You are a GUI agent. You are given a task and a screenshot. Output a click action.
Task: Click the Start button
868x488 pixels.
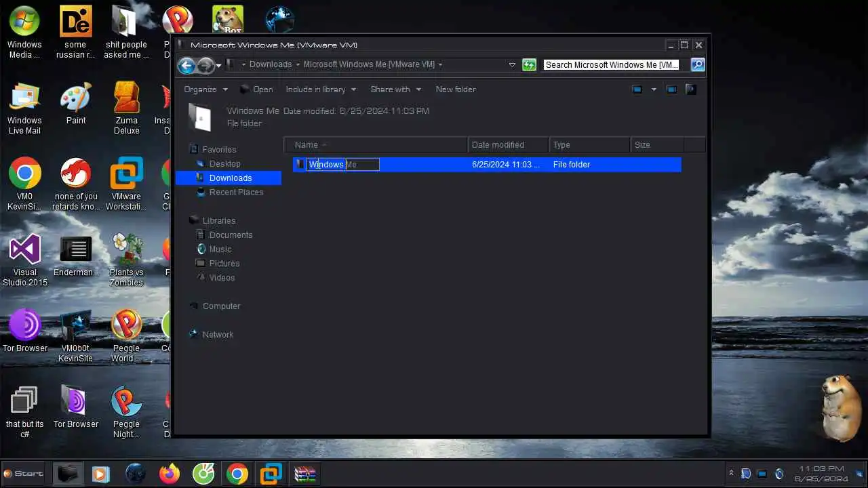(x=24, y=474)
